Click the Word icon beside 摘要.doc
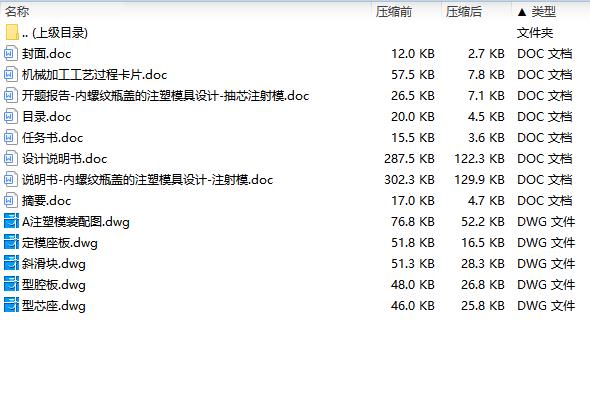This screenshot has height=408, width=590. (11, 201)
